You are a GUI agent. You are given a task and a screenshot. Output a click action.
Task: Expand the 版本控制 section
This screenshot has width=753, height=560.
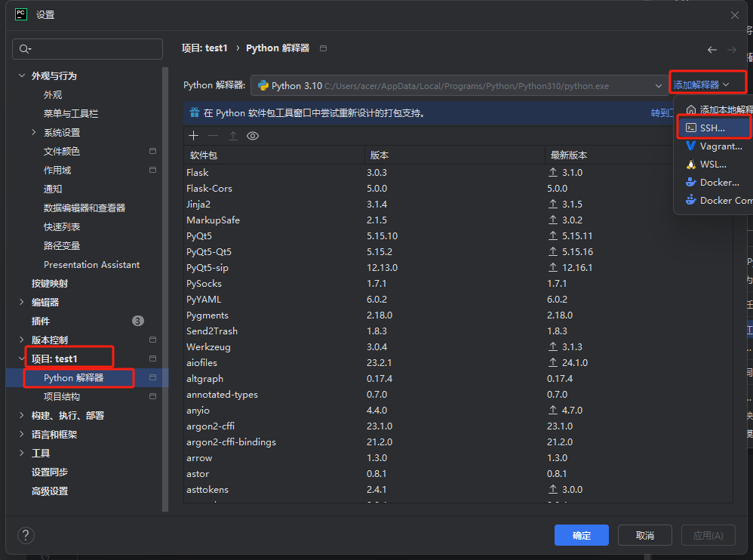(x=22, y=340)
